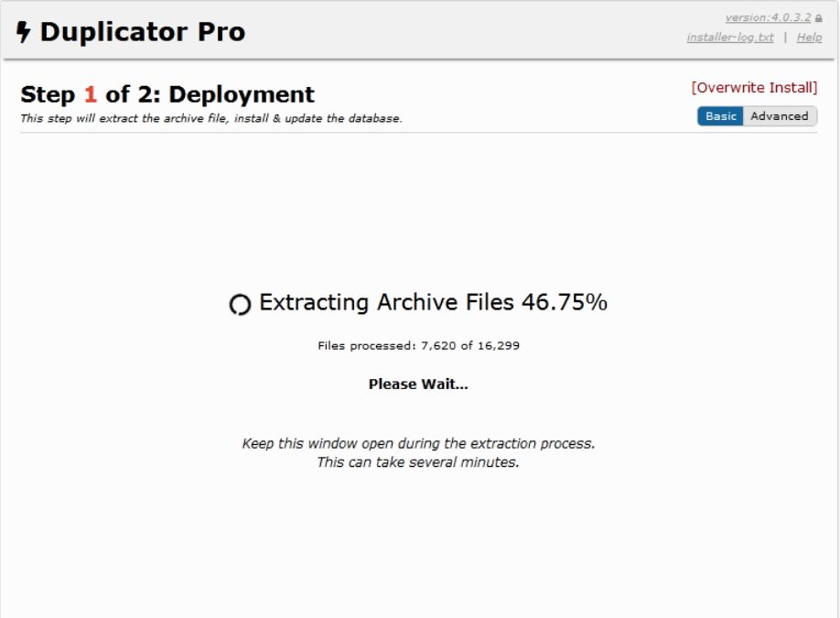The image size is (840, 618).
Task: Click the Please Wait... message
Action: click(x=418, y=385)
